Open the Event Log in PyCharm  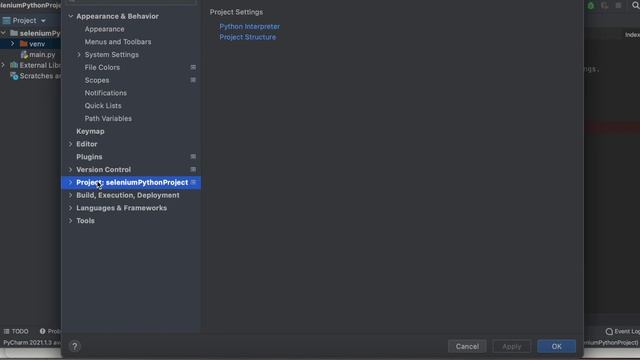click(622, 331)
